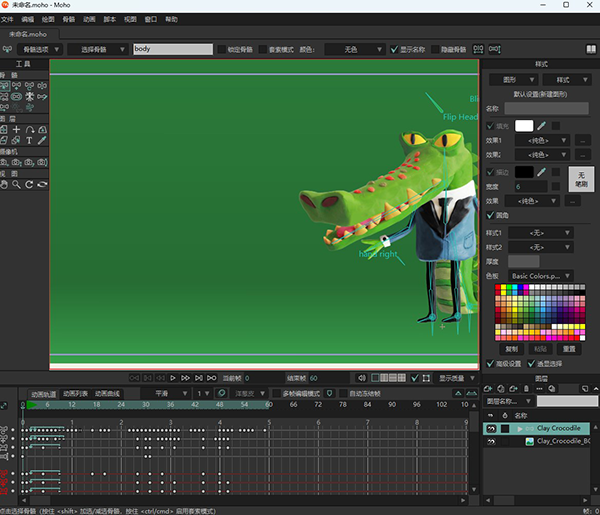
Task: Expand the Clay Crocodile layer group
Action: (520, 429)
